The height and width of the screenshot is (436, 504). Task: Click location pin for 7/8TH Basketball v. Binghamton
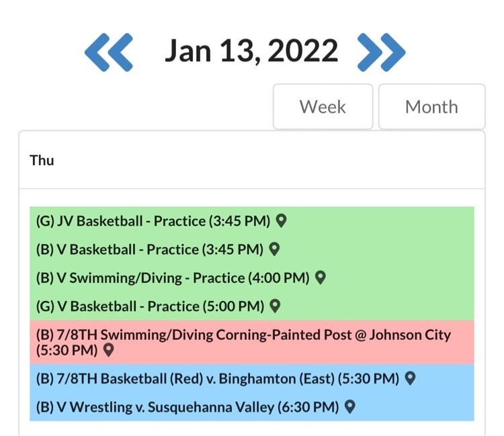410,378
